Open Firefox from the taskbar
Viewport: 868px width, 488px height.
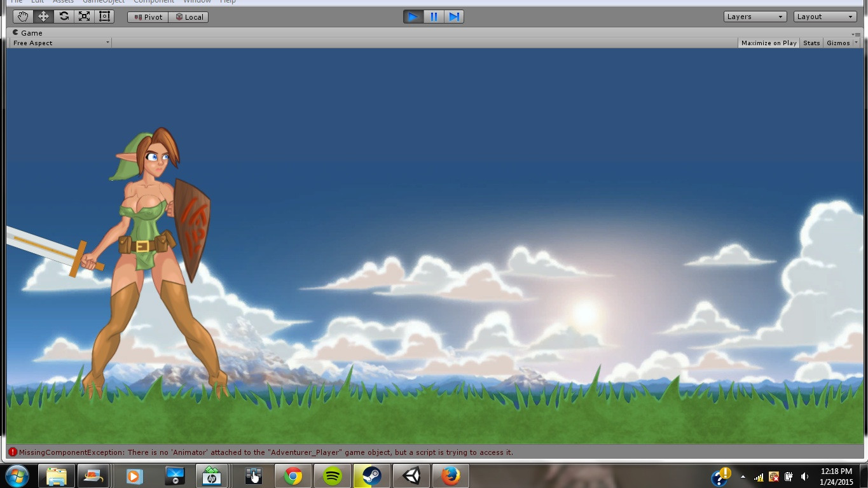pos(451,476)
